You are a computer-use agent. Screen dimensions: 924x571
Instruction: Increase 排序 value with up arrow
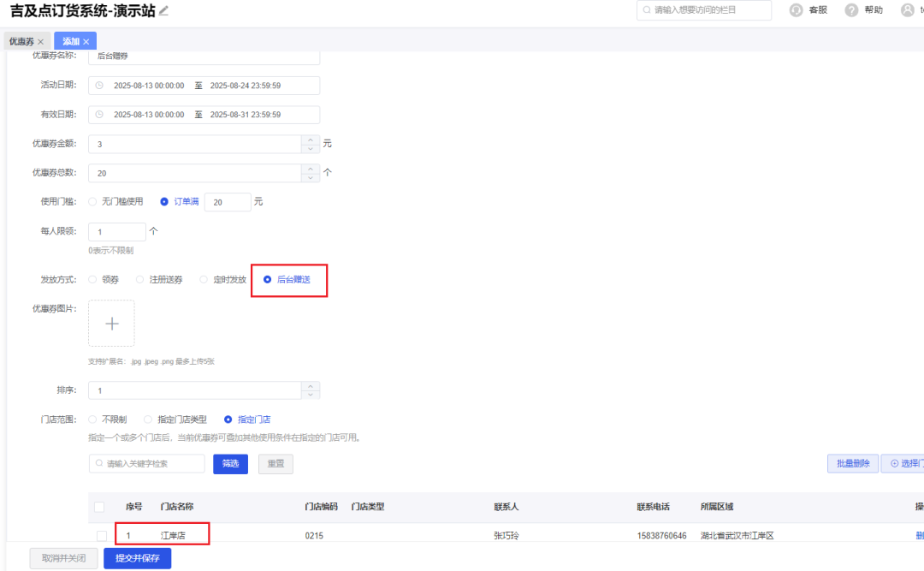point(311,386)
